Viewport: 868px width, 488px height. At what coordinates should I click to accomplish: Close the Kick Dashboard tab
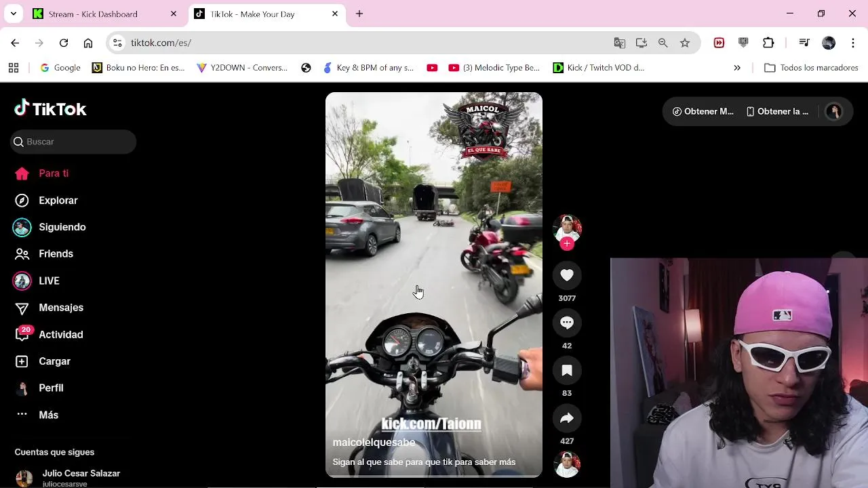pyautogui.click(x=174, y=14)
